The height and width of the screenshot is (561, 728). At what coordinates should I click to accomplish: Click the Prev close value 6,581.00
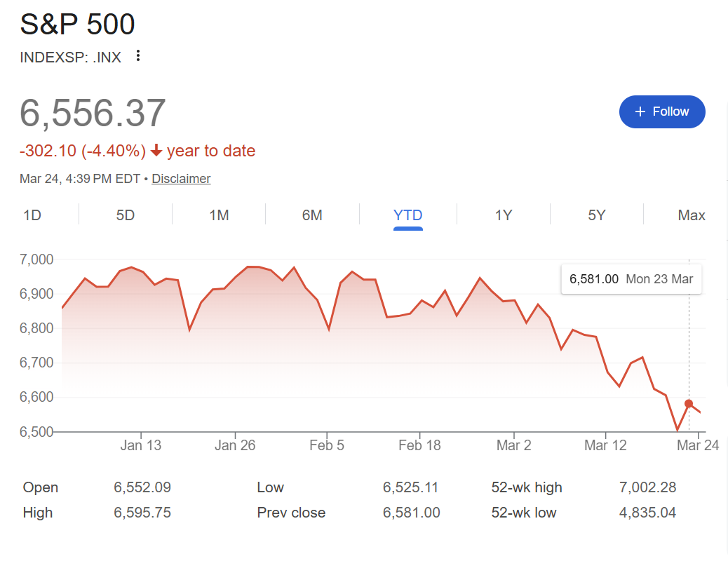pos(411,513)
